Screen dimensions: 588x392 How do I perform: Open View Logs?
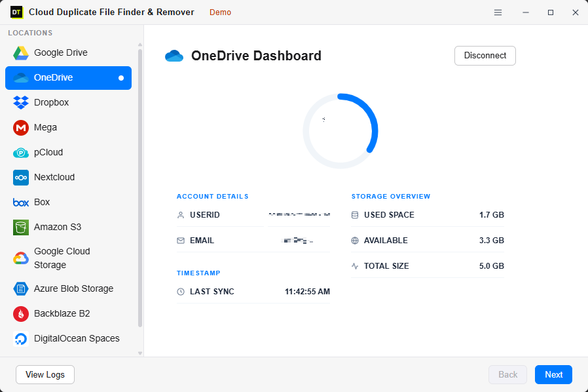45,375
